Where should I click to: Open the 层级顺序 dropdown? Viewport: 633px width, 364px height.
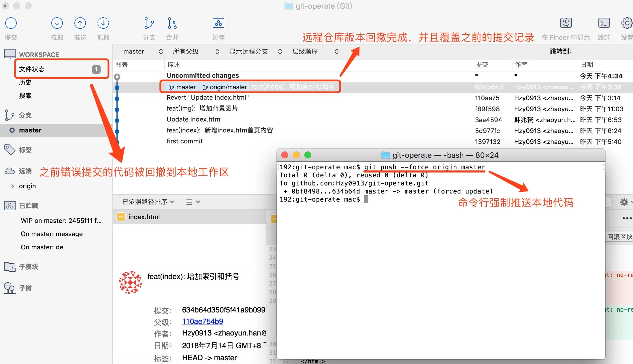[x=315, y=52]
